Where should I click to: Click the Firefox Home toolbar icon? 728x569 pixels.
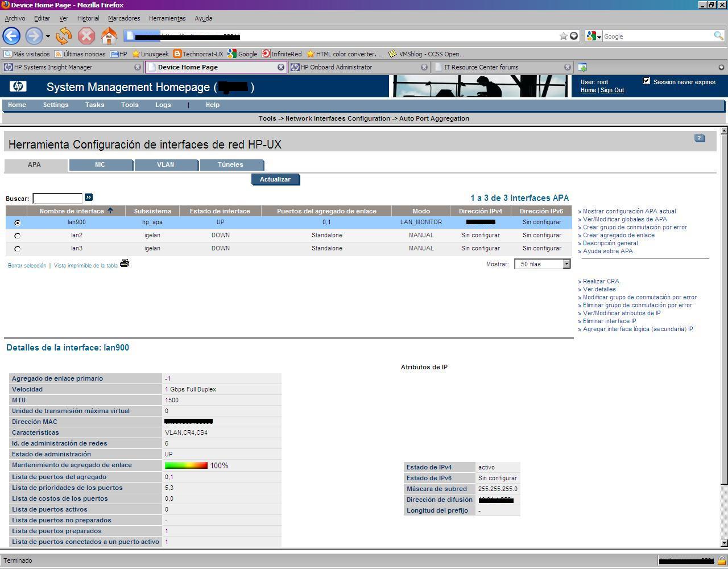point(109,36)
